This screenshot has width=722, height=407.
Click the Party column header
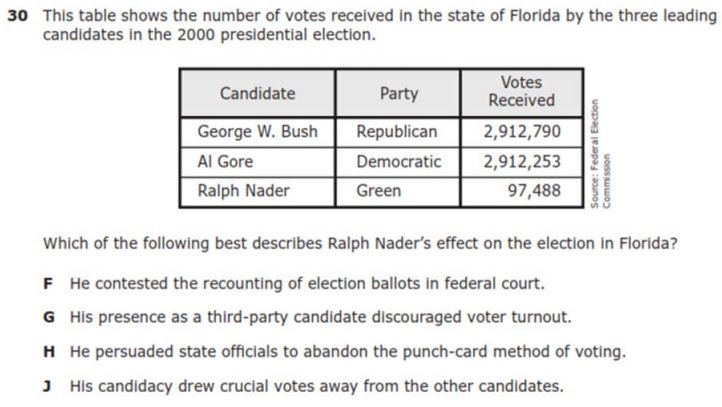[x=398, y=93]
